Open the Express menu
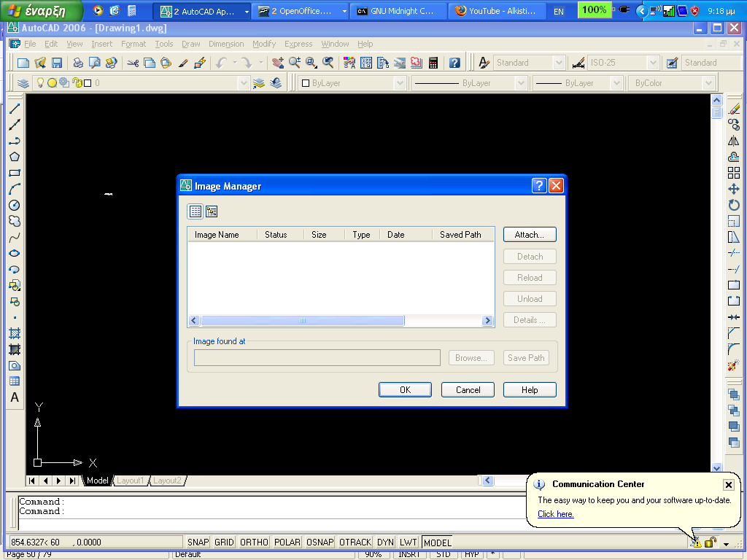The height and width of the screenshot is (560, 747). point(298,44)
